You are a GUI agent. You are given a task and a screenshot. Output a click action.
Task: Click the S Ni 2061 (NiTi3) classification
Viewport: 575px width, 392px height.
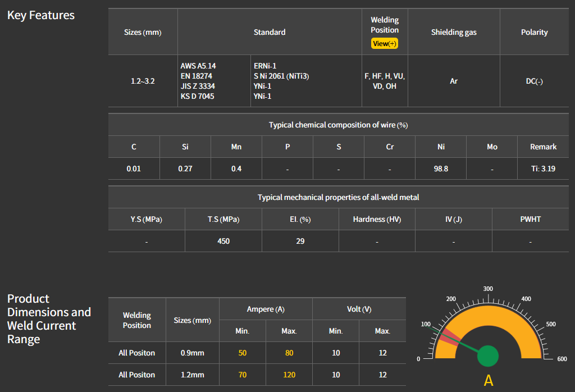click(281, 76)
